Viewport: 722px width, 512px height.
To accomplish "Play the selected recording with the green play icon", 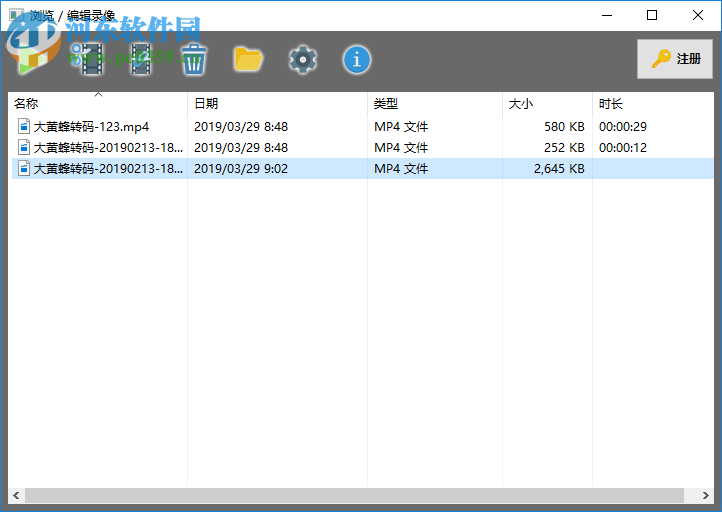I will (35, 60).
